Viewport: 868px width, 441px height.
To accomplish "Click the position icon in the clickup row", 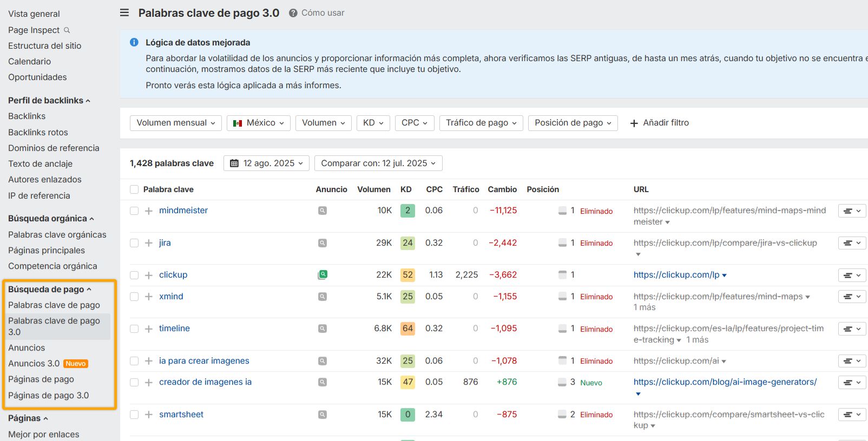I will [562, 275].
